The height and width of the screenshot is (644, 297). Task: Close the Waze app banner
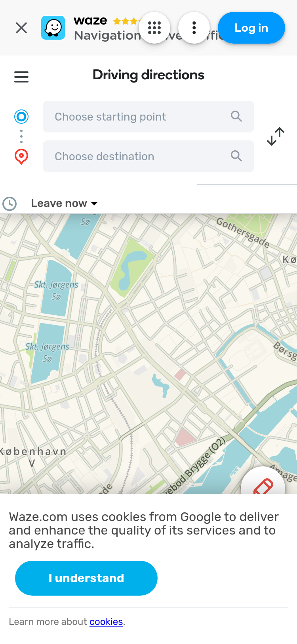21,28
